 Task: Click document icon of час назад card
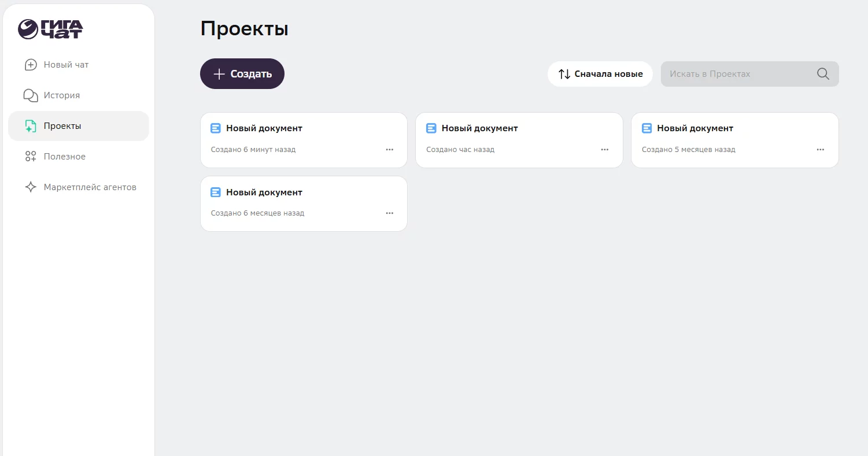tap(431, 128)
